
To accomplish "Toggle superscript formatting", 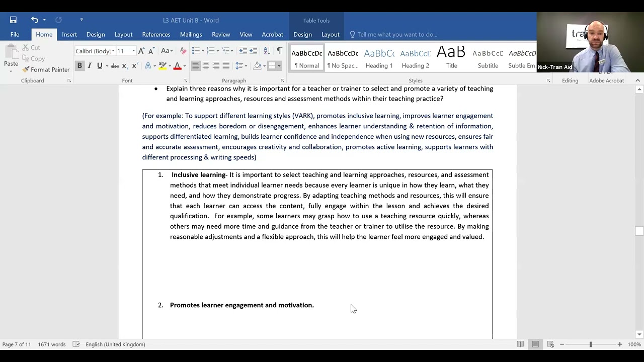I will point(135,66).
